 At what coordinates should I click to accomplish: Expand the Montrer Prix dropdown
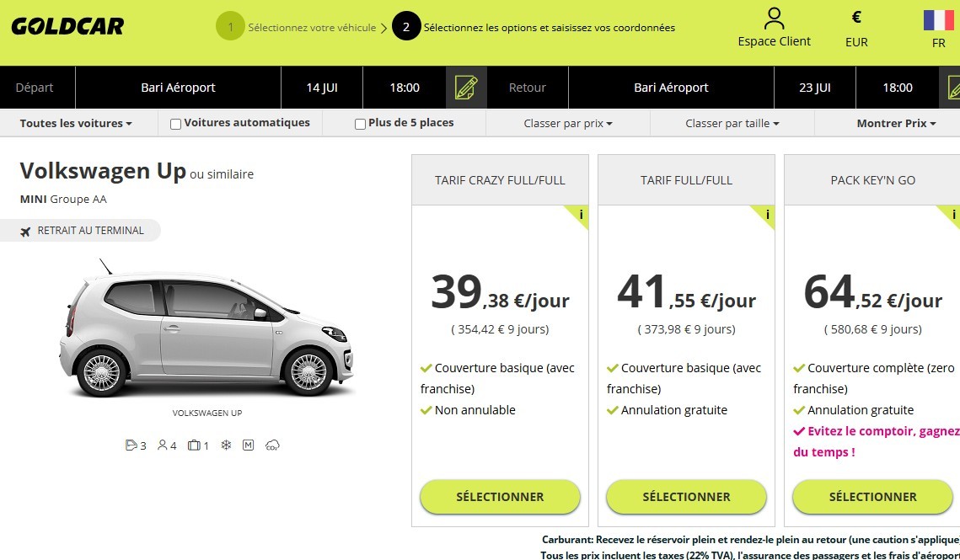[896, 123]
